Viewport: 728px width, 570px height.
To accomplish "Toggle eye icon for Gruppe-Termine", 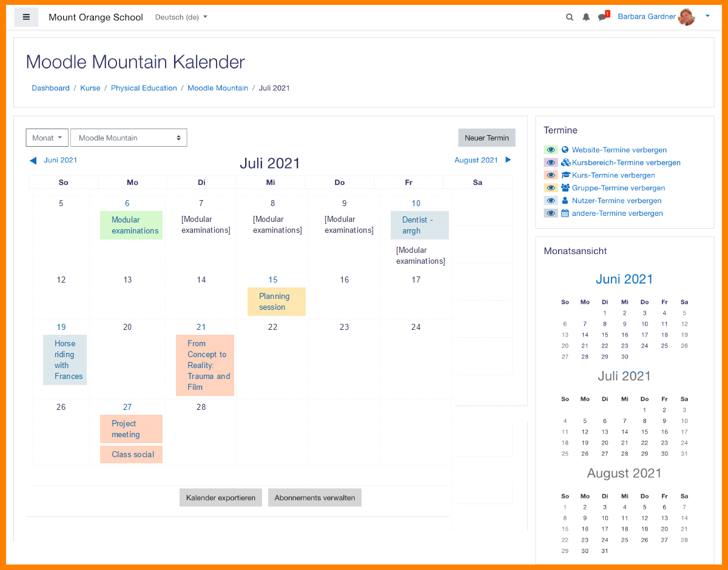I will pos(551,188).
